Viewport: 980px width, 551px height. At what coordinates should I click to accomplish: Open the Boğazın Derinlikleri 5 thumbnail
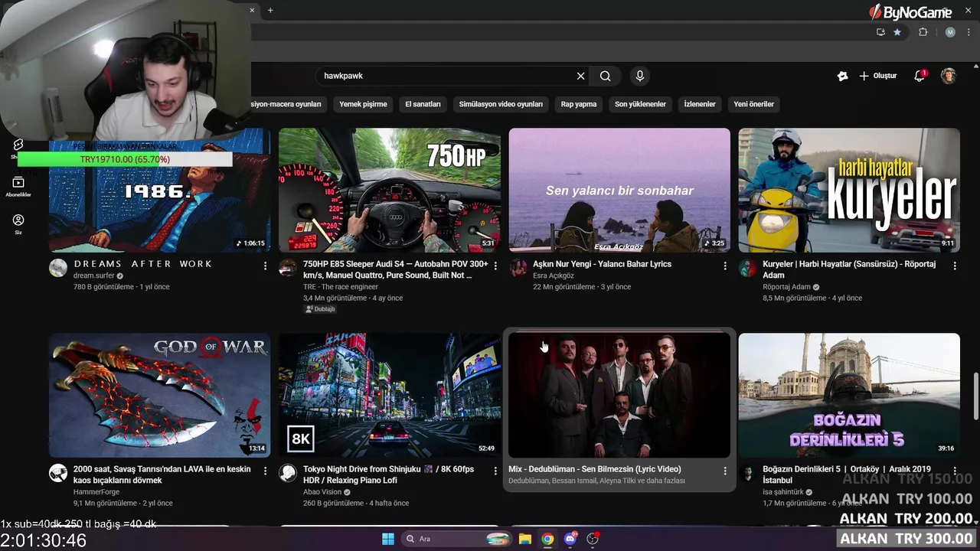[849, 395]
